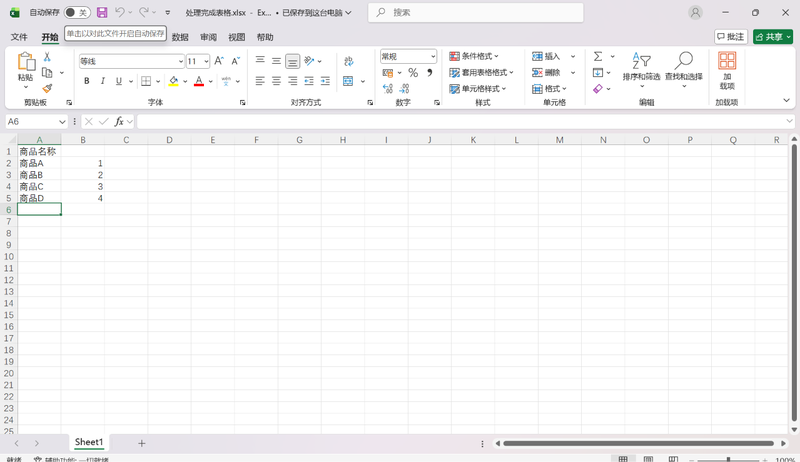Click the Redo arrow icon
The width and height of the screenshot is (800, 462).
point(144,12)
